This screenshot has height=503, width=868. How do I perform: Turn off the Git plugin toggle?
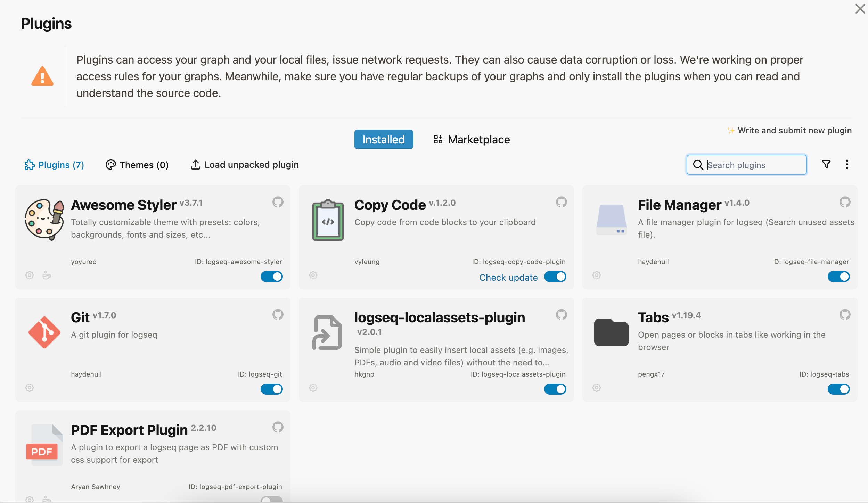tap(272, 389)
